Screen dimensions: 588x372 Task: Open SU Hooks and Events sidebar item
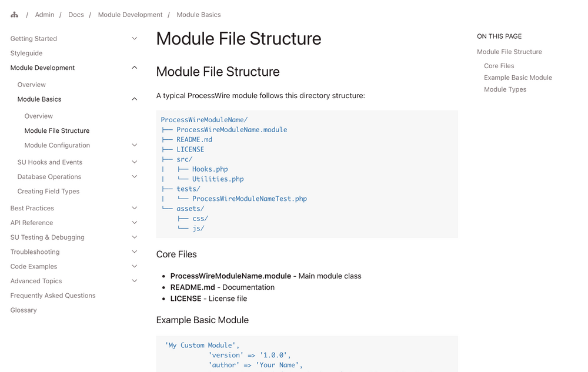coord(50,162)
